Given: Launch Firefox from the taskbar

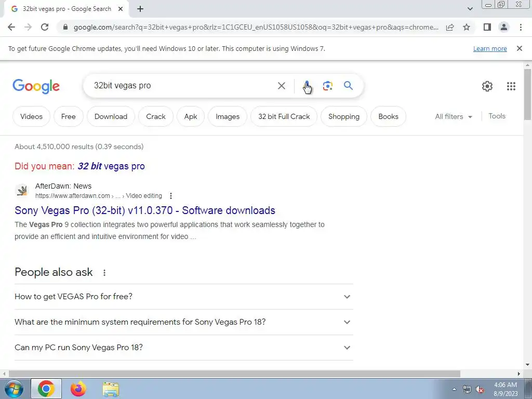Looking at the screenshot, I should [78, 389].
